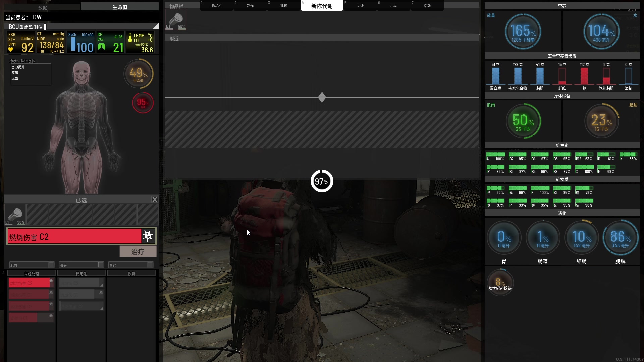
Task: Toggle the 器官 filter checkbox
Action: click(x=150, y=265)
